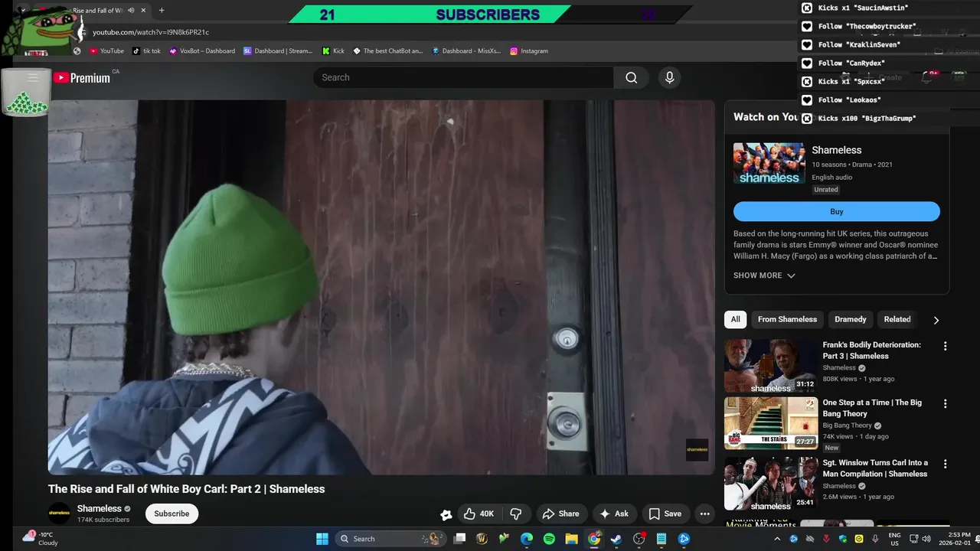
Task: Buy the Shameless series
Action: coord(837,211)
